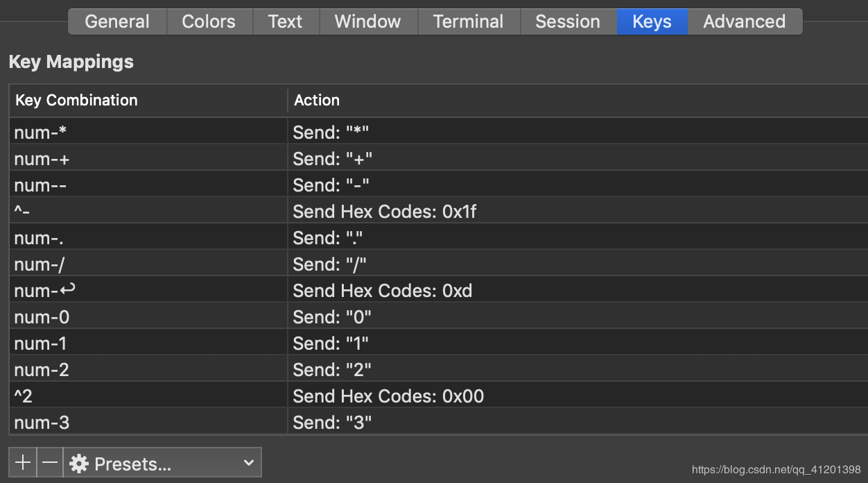Click the Key Combination column header
Screen dimensions: 868x483
point(76,100)
